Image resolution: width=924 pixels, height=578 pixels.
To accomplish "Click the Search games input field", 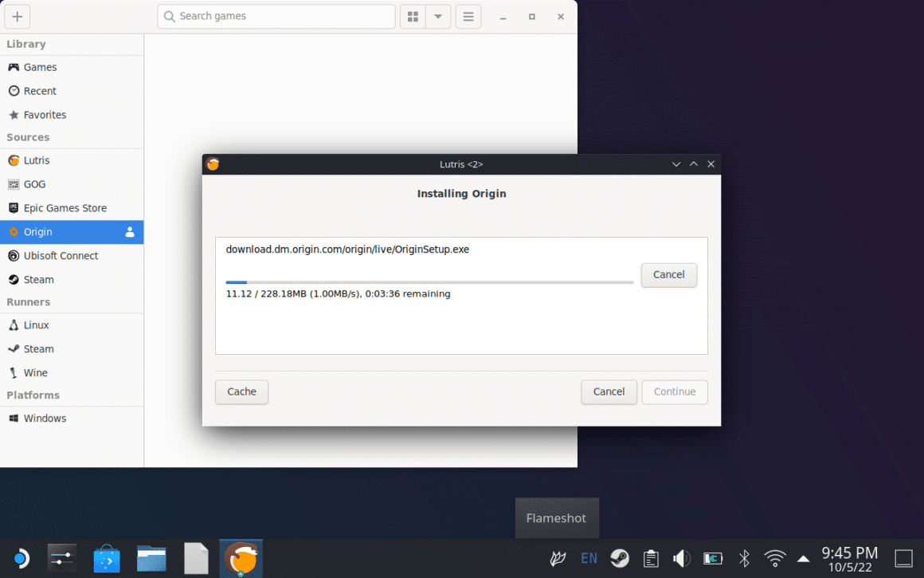I will 276,16.
